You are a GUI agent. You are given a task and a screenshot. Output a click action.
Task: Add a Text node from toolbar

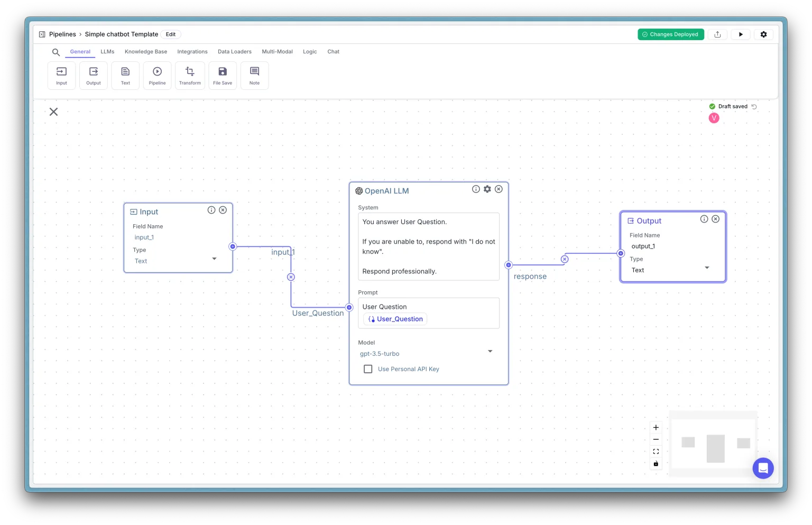pyautogui.click(x=125, y=76)
